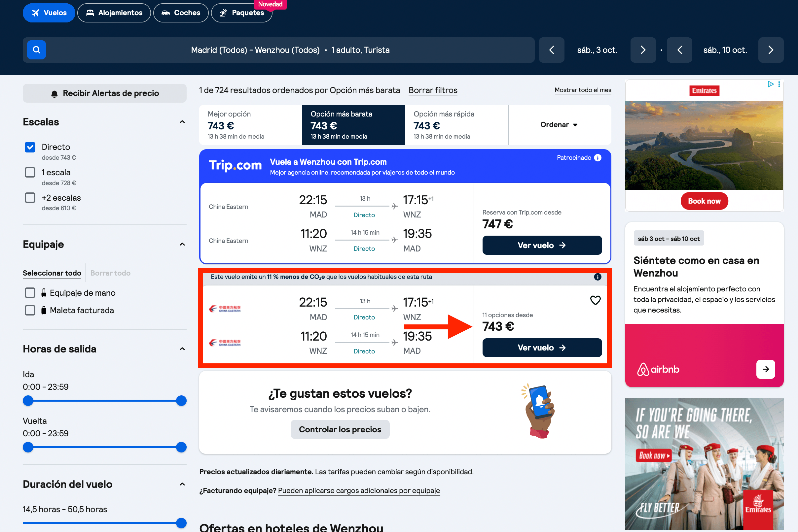The image size is (798, 532).
Task: Save flight with the heart icon
Action: pyautogui.click(x=595, y=300)
